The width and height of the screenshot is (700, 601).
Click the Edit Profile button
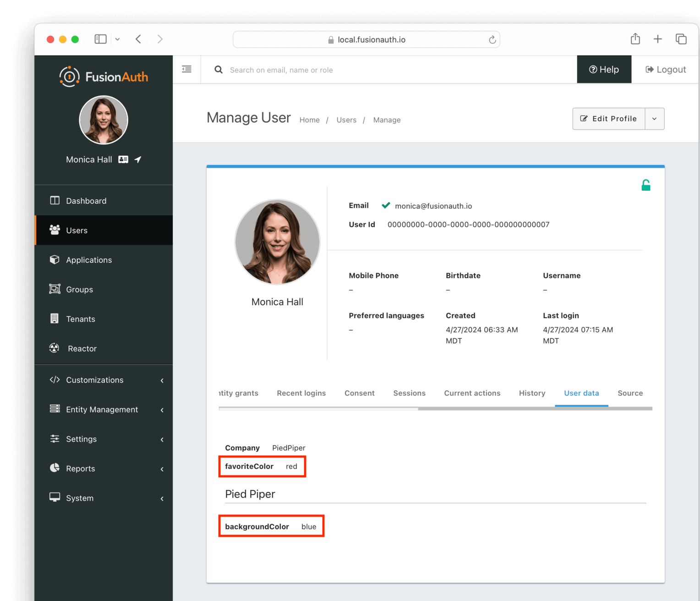pos(608,118)
